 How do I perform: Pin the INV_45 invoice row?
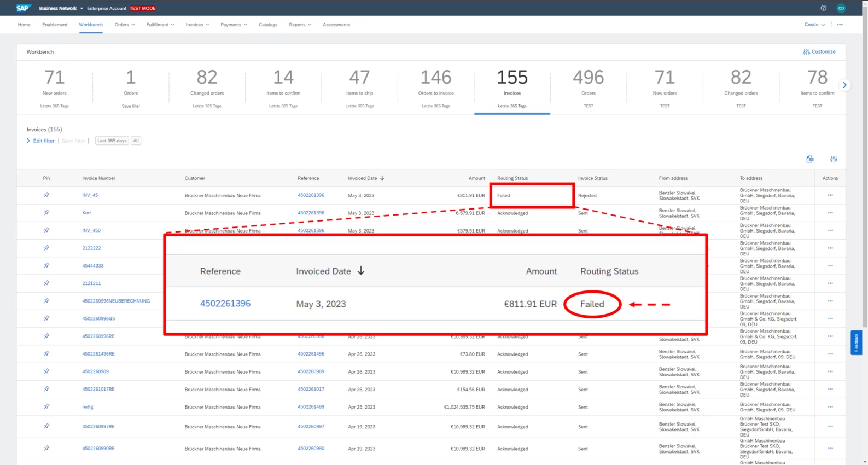click(46, 195)
